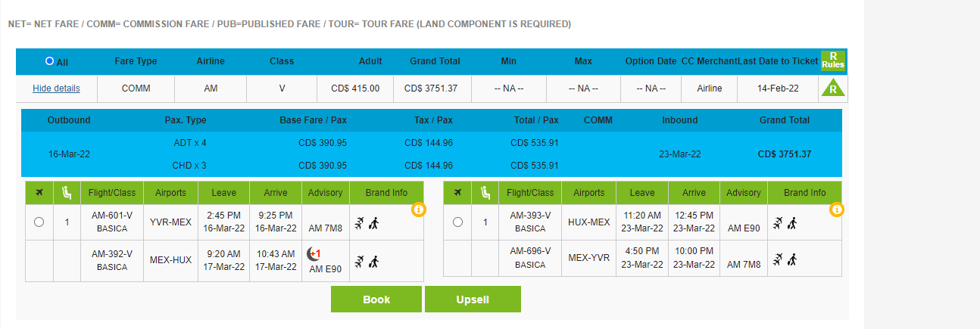Click the green R fare rules triangle
980x329 pixels.
click(833, 88)
